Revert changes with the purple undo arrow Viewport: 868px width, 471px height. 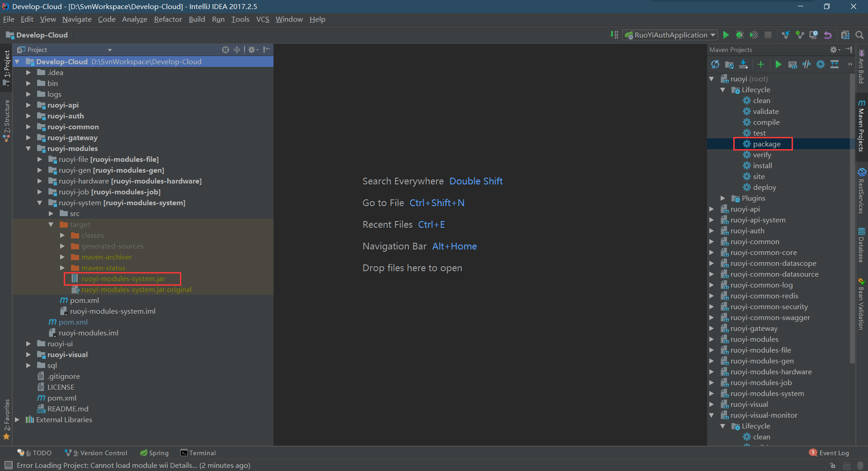coord(828,35)
